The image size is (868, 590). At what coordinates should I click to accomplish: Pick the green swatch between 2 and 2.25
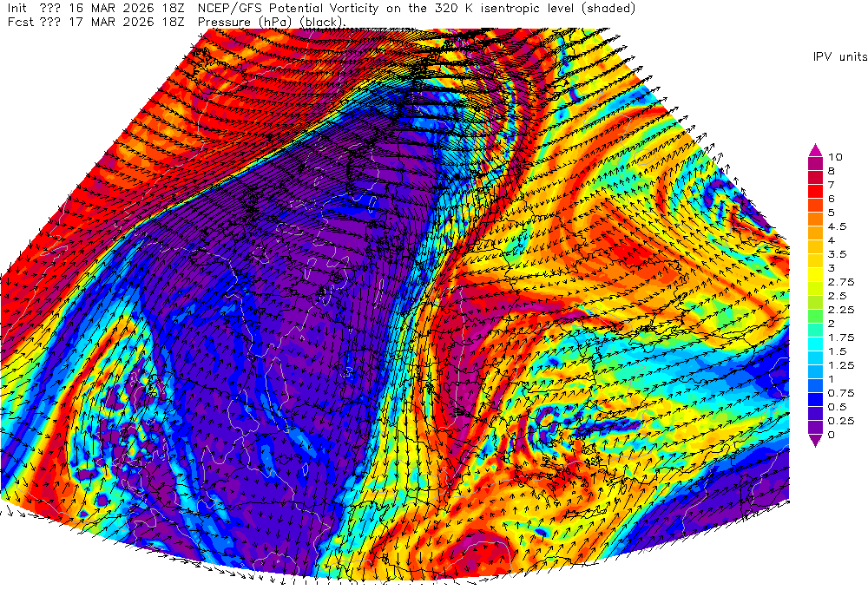(816, 317)
